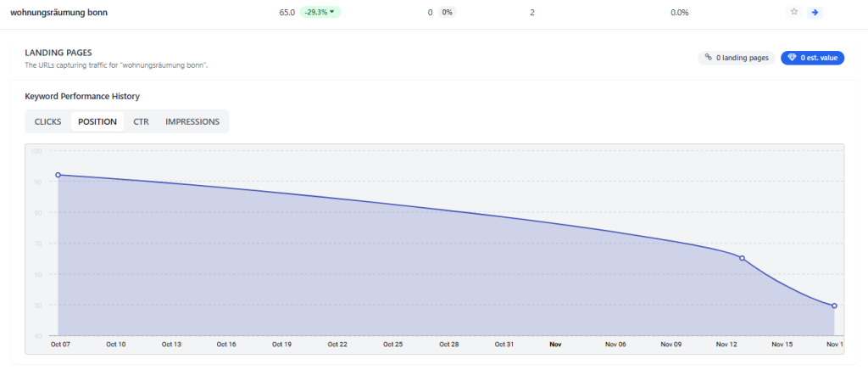Click the Oct 22 label on x-axis
This screenshot has width=868, height=370.
[337, 345]
